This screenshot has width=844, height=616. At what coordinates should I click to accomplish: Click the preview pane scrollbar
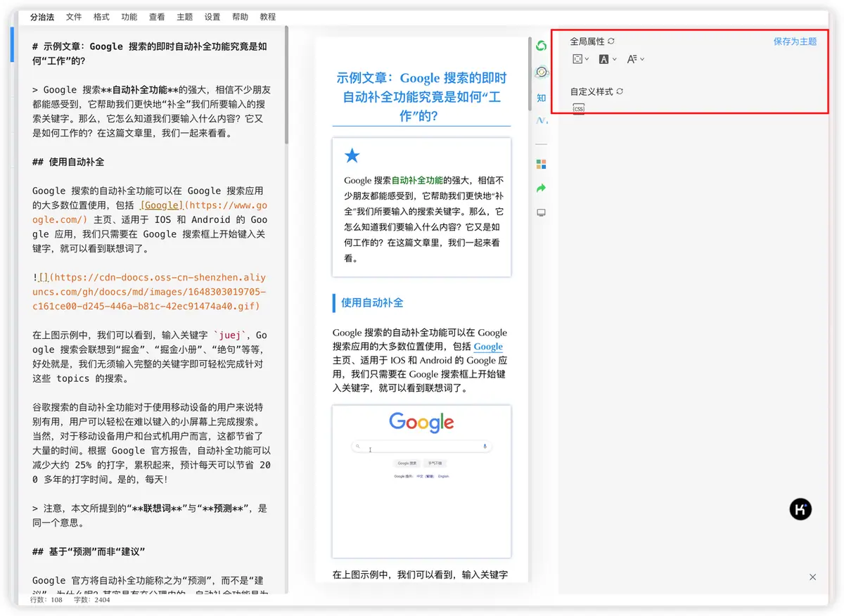(x=529, y=74)
